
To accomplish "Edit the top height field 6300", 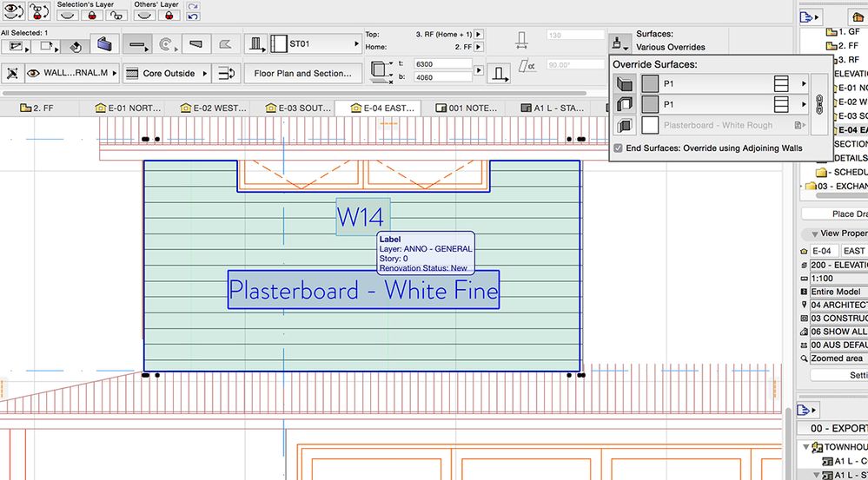I will (x=443, y=64).
